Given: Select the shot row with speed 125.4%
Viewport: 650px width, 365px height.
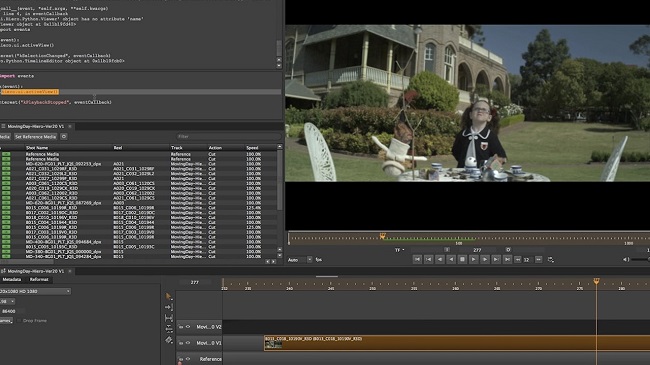Looking at the screenshot, I should coord(139,208).
